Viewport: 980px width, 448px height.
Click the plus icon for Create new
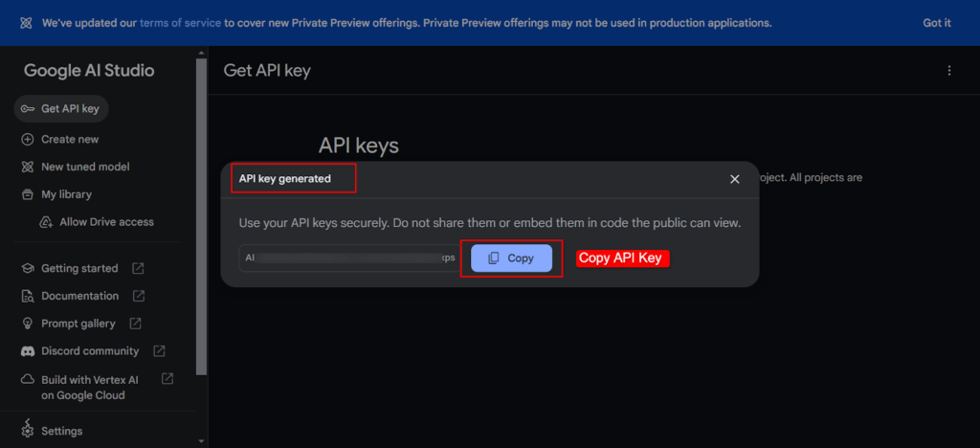(x=28, y=139)
